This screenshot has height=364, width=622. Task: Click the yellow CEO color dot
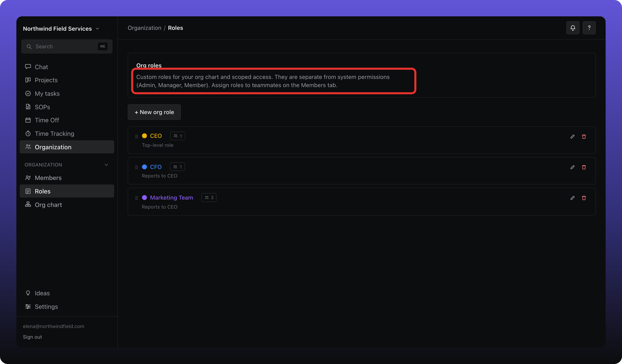pos(144,136)
